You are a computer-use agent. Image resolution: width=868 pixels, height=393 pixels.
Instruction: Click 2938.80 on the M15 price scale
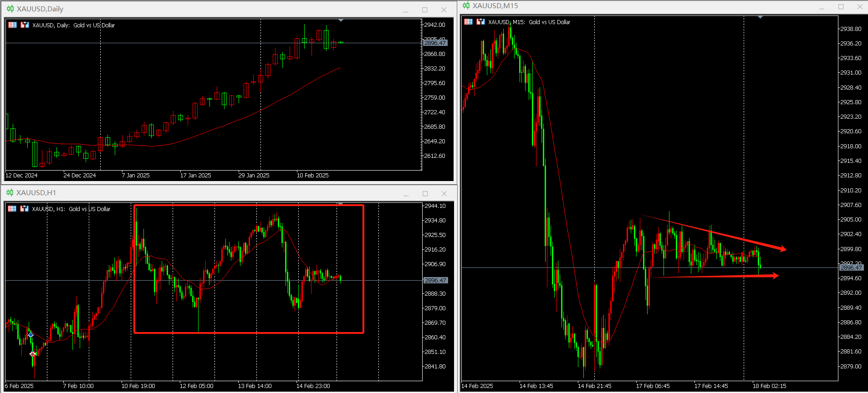(x=851, y=29)
